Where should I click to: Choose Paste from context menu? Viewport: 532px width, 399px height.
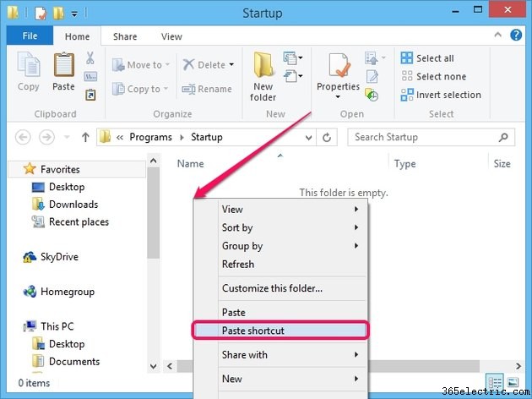tap(280, 312)
